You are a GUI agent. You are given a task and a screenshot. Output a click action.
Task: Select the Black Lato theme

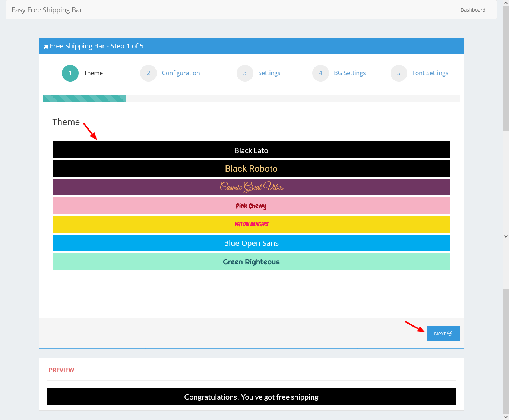[x=251, y=150]
